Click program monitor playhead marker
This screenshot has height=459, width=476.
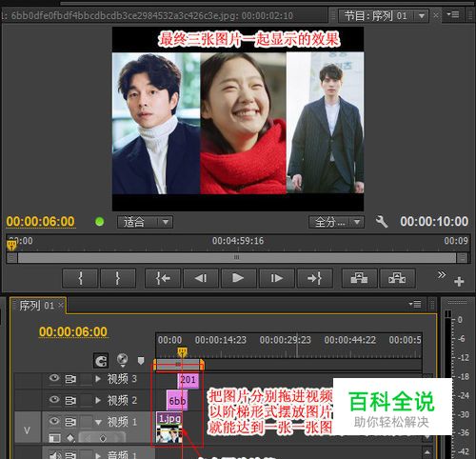[11, 245]
